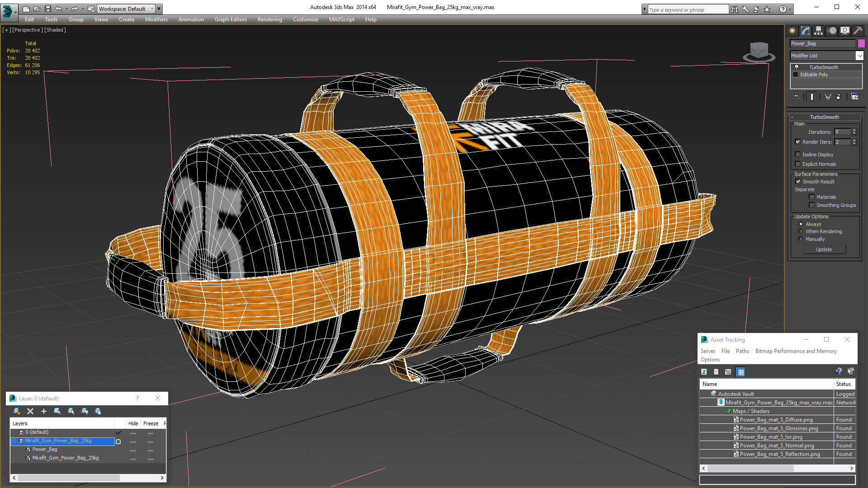868x488 pixels.
Task: Enable Separate by Smoothing Groups checkbox
Action: tap(811, 205)
